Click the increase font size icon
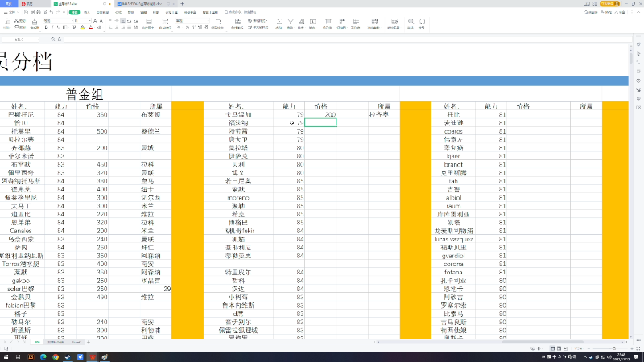644x362 pixels. pyautogui.click(x=95, y=21)
